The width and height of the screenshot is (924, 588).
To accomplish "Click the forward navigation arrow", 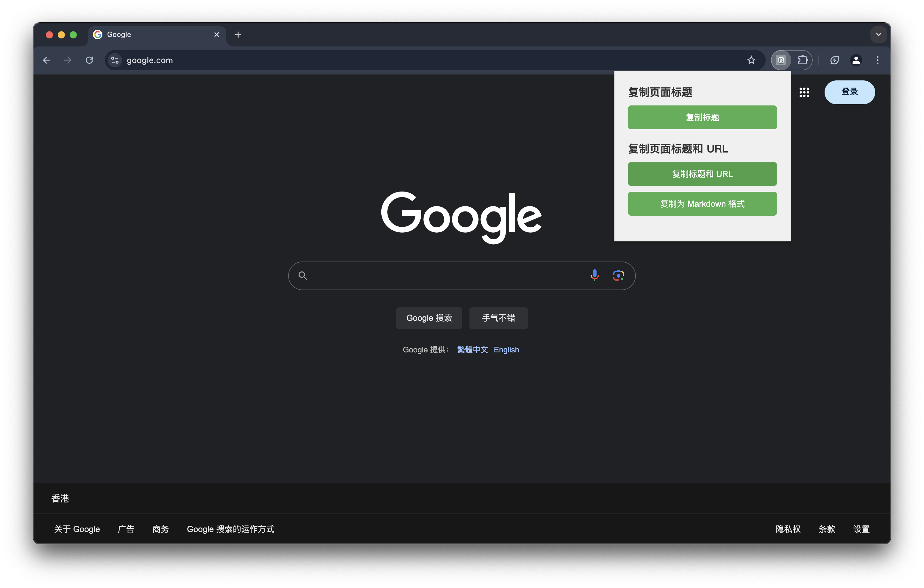I will click(x=68, y=60).
